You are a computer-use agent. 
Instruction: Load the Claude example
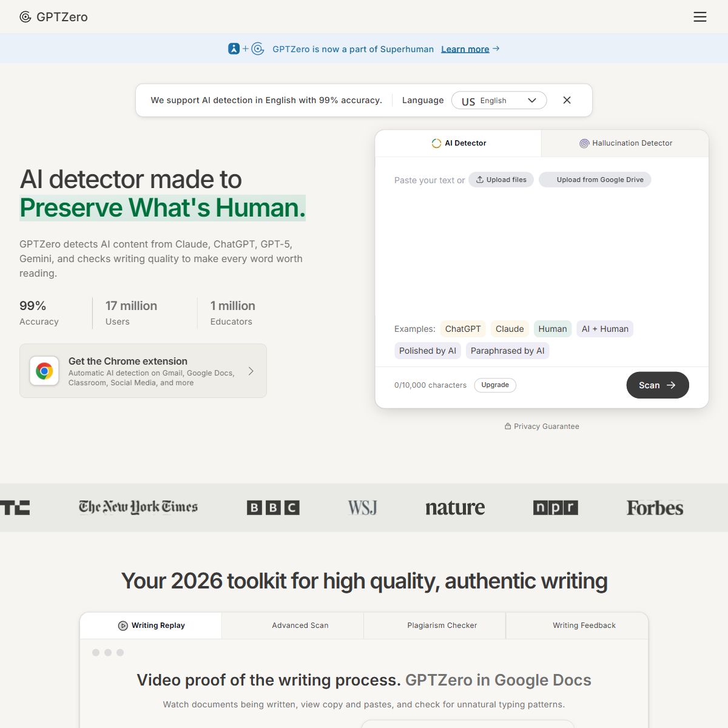click(x=510, y=329)
